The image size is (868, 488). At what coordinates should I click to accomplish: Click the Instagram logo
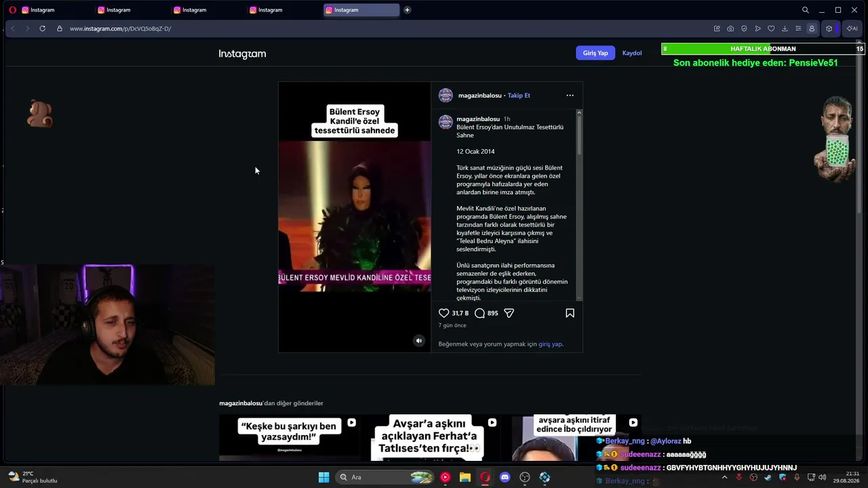pos(242,54)
